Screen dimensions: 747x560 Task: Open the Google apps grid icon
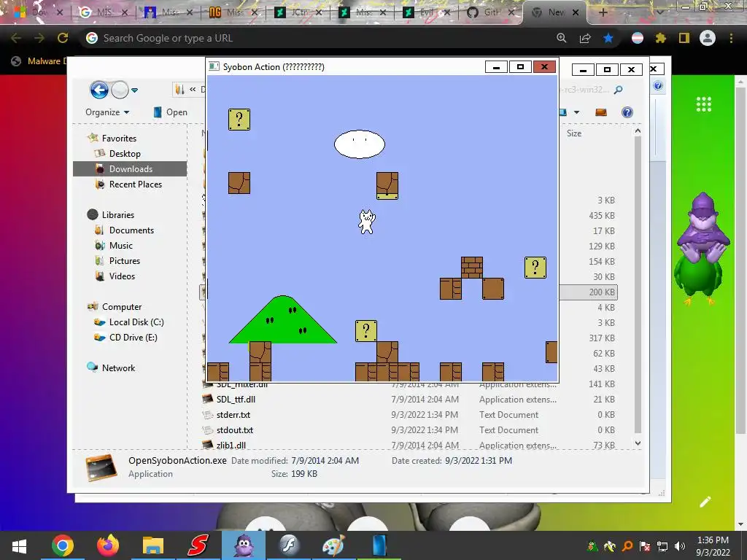coord(704,104)
